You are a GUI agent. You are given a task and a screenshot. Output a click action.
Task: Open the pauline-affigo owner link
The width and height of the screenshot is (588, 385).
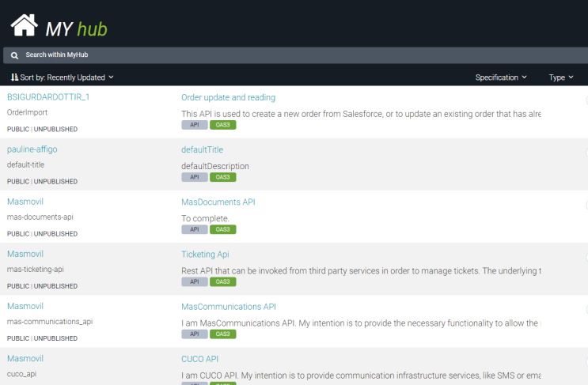pos(32,149)
